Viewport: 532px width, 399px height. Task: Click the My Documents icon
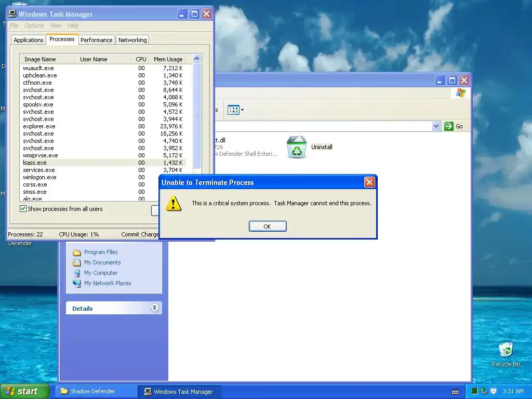click(77, 262)
